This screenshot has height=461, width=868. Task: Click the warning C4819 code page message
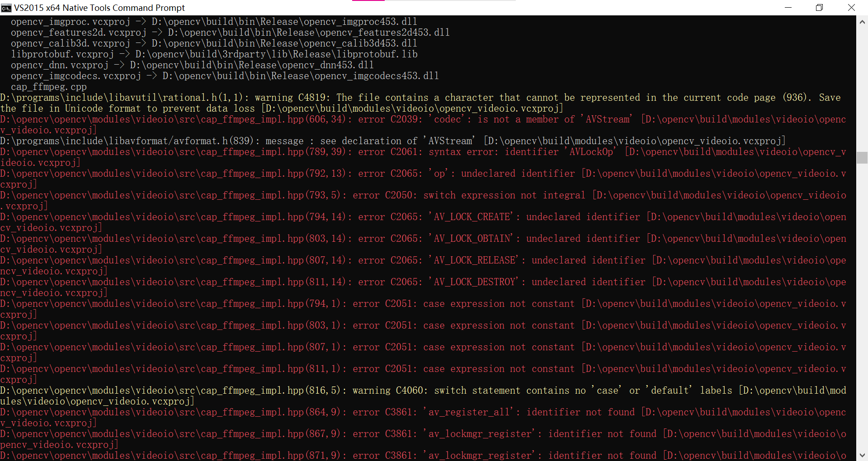pyautogui.click(x=316, y=97)
